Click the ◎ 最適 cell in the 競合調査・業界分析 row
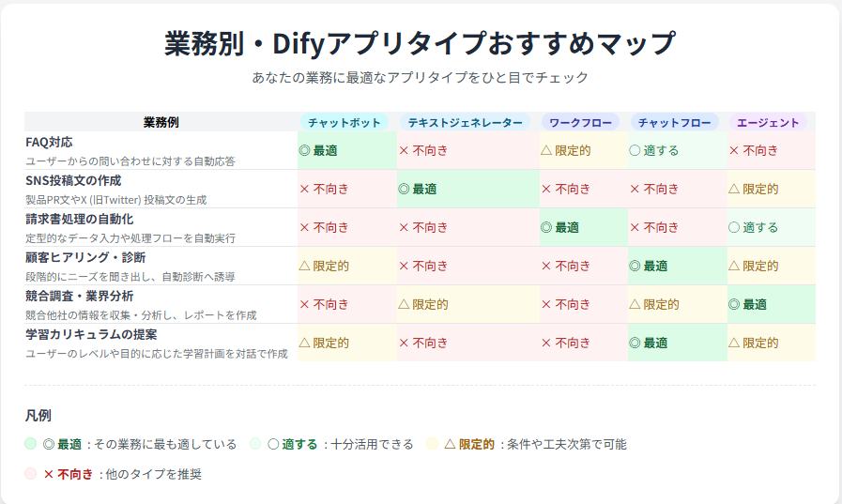 pyautogui.click(x=771, y=304)
